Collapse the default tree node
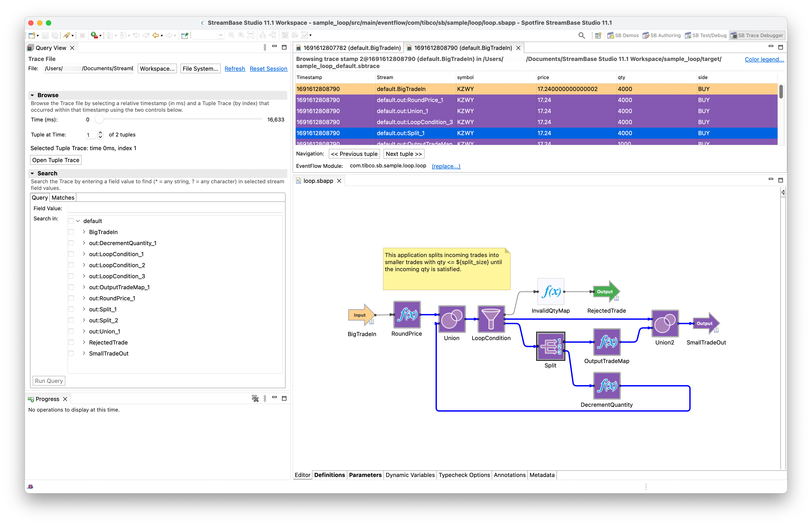Image resolution: width=812 pixels, height=526 pixels. [x=78, y=221]
